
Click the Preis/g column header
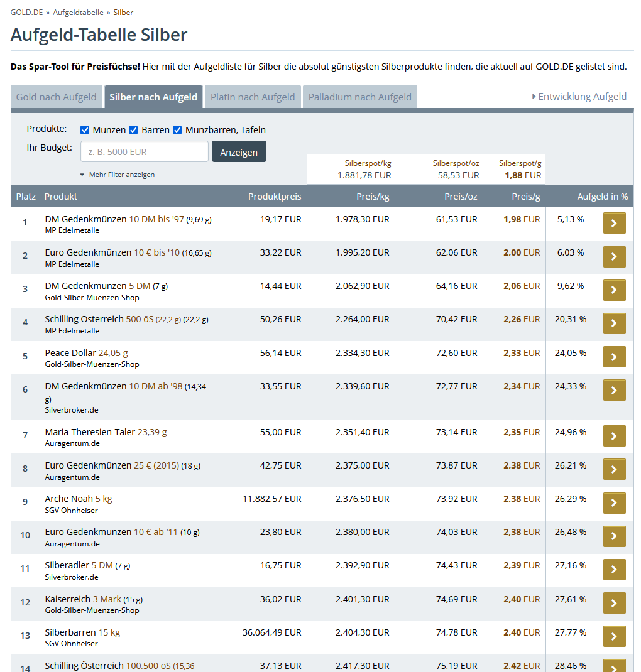point(525,197)
